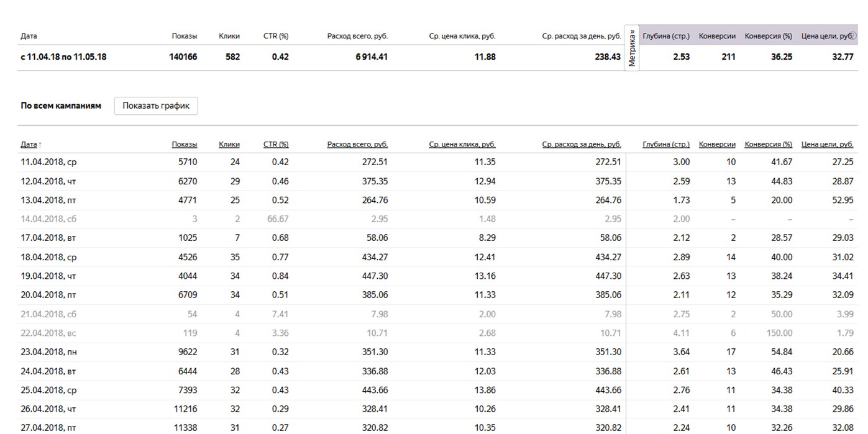Sort table by Показы column header
Image resolution: width=868 pixels, height=434 pixels.
coord(185,144)
